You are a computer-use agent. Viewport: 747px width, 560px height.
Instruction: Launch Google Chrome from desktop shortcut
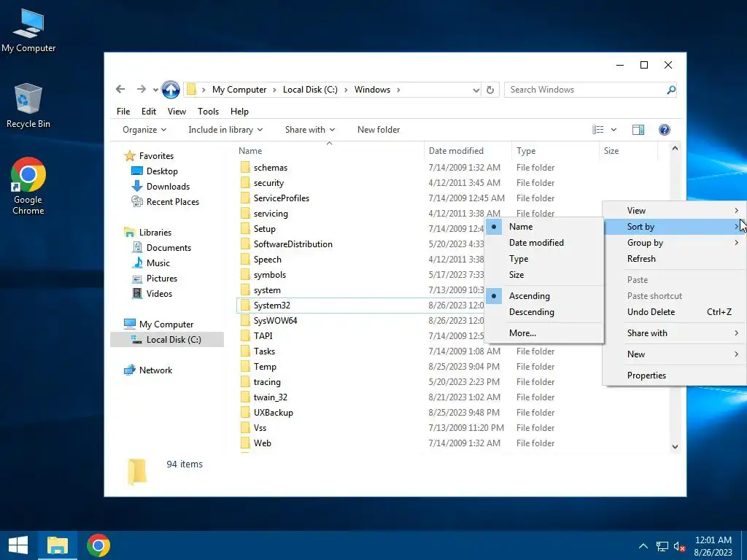28,186
